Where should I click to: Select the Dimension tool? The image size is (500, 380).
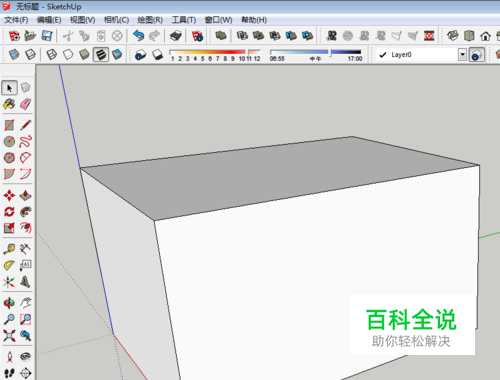click(x=26, y=249)
